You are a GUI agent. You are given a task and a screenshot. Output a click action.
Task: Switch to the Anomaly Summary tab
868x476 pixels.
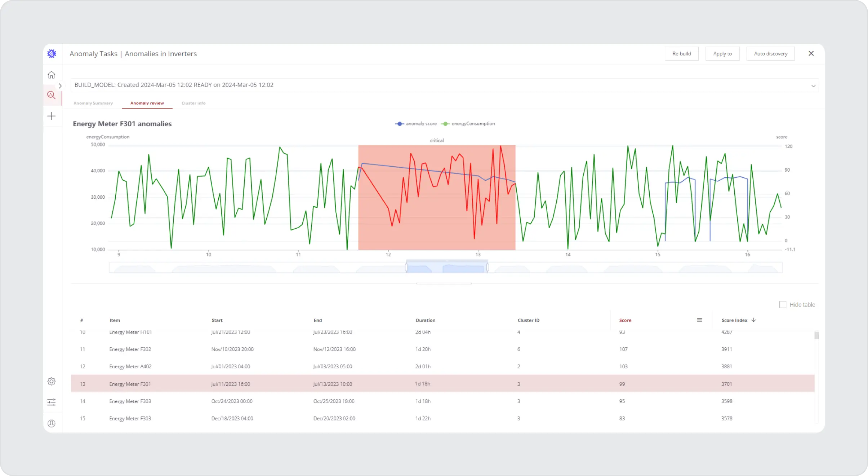(93, 103)
